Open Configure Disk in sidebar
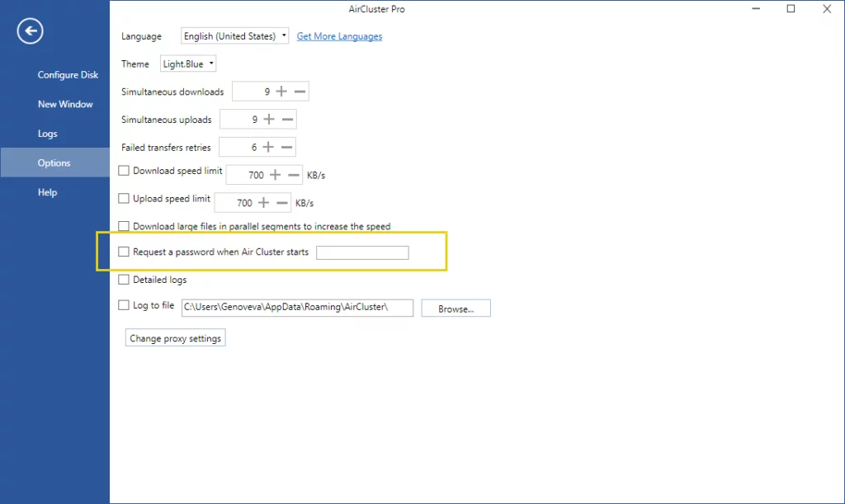This screenshot has width=845, height=504. pos(68,75)
